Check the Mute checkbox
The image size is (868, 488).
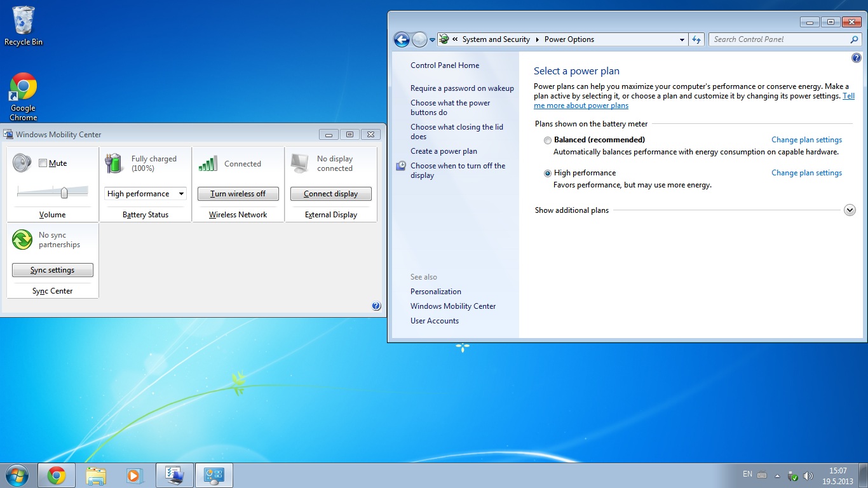pyautogui.click(x=43, y=163)
